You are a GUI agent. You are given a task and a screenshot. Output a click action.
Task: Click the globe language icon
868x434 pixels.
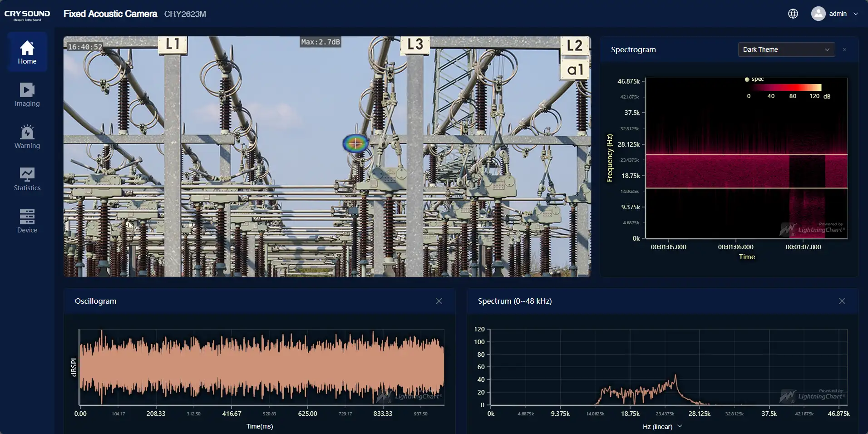[x=793, y=14]
